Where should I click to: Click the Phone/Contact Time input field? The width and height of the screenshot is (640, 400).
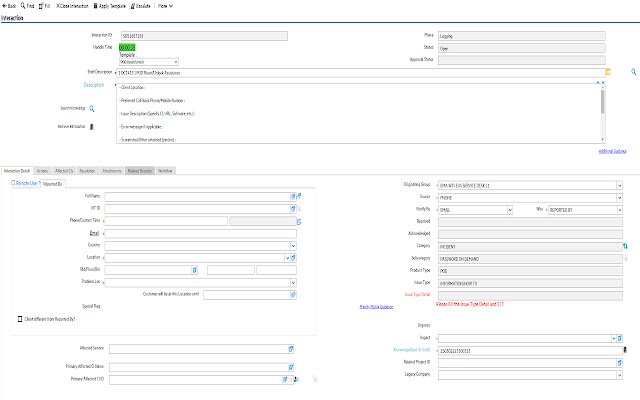tap(166, 221)
